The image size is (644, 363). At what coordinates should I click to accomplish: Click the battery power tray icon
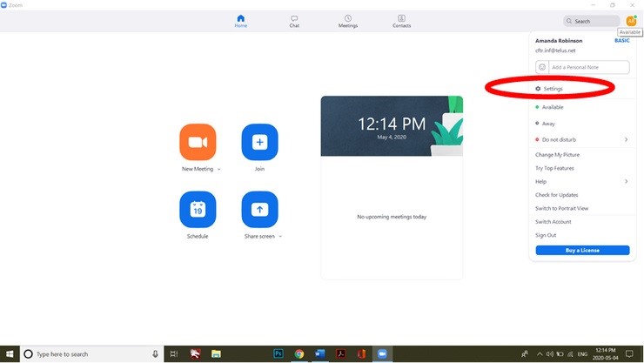tap(560, 354)
